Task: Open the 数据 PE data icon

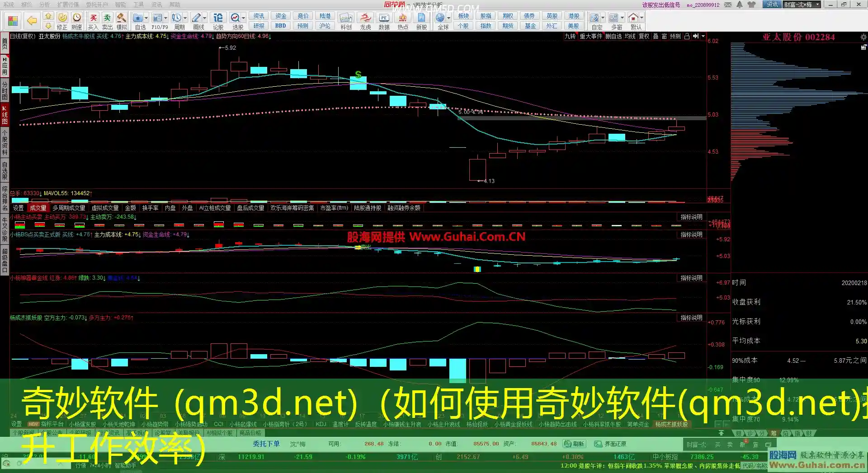Action: (x=384, y=21)
